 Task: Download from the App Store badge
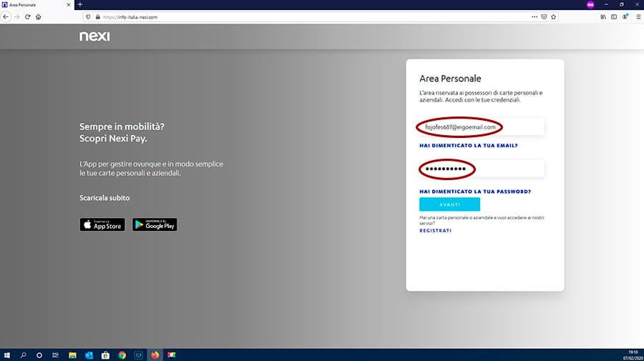[102, 224]
